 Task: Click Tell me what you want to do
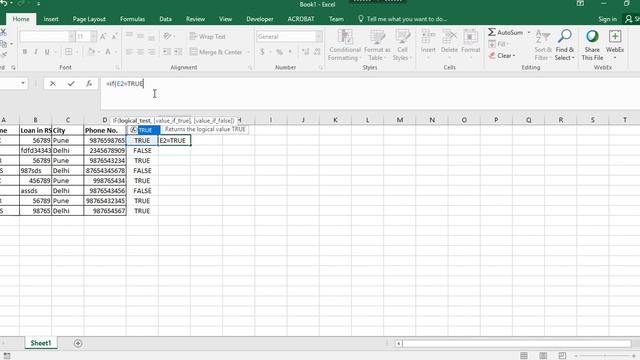coord(402,19)
